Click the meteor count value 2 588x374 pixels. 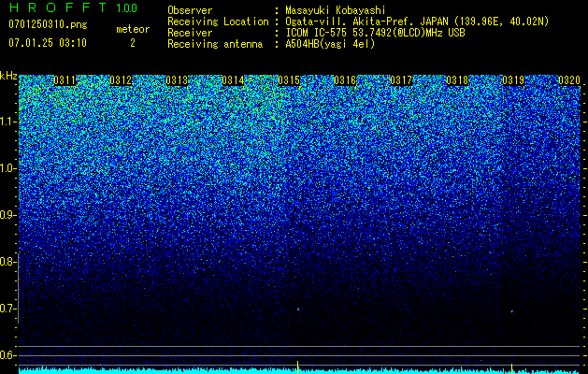(x=133, y=43)
